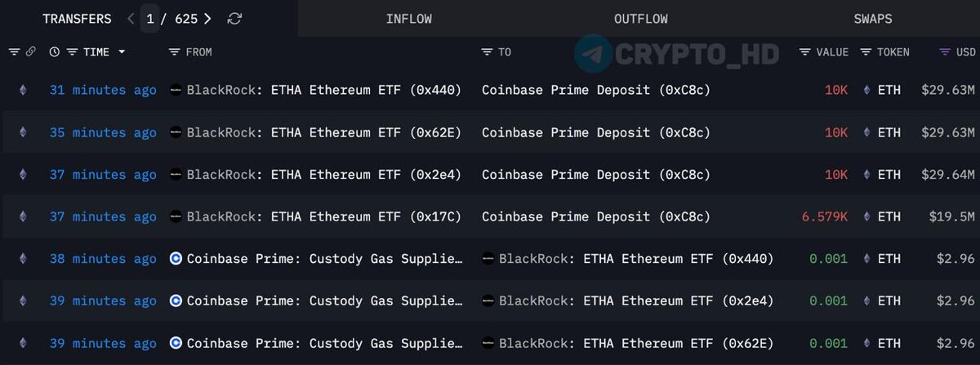Click BlackRock logo in 31 minutes row
The height and width of the screenshot is (365, 980).
(x=175, y=90)
